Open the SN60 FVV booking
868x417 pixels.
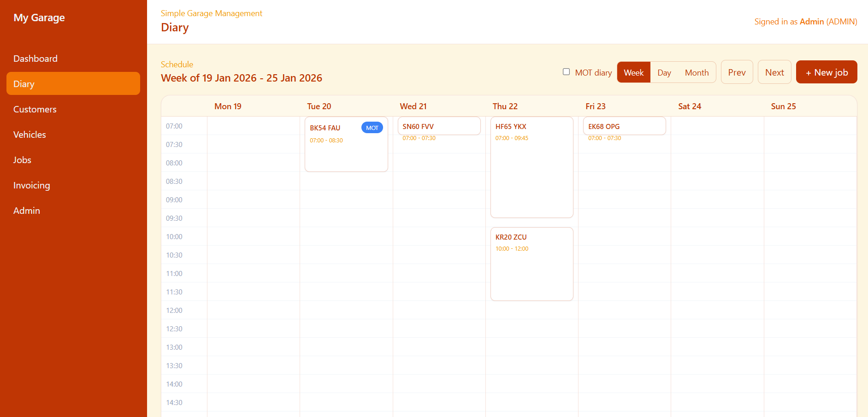(438, 126)
